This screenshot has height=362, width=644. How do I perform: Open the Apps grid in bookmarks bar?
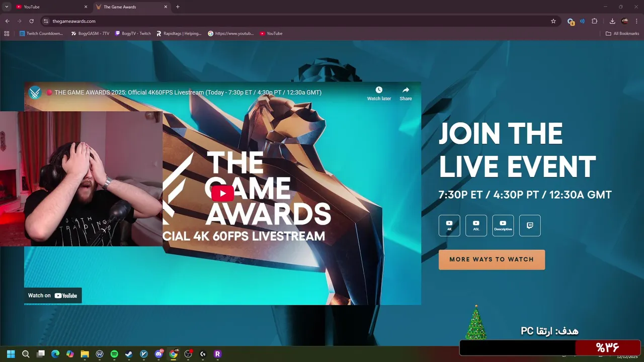[x=7, y=34]
